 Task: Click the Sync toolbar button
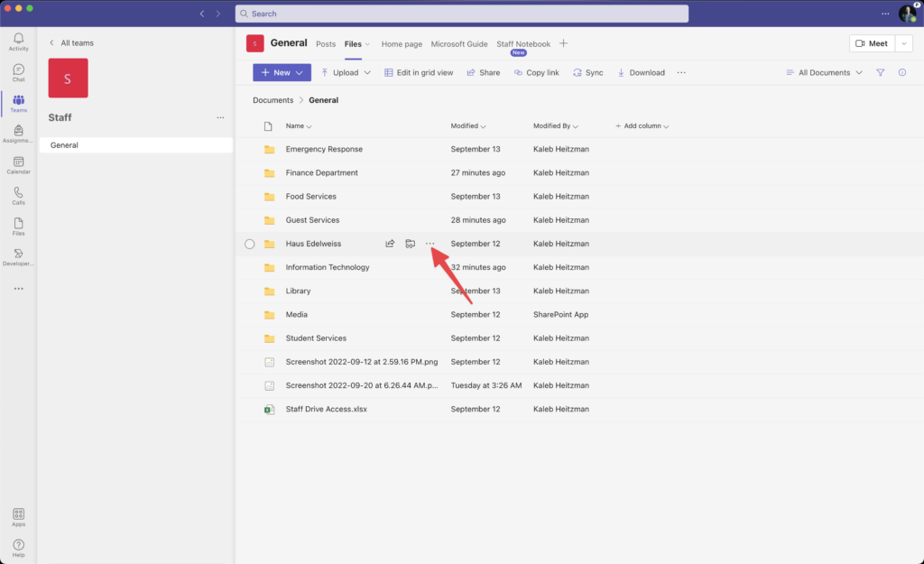click(x=588, y=72)
